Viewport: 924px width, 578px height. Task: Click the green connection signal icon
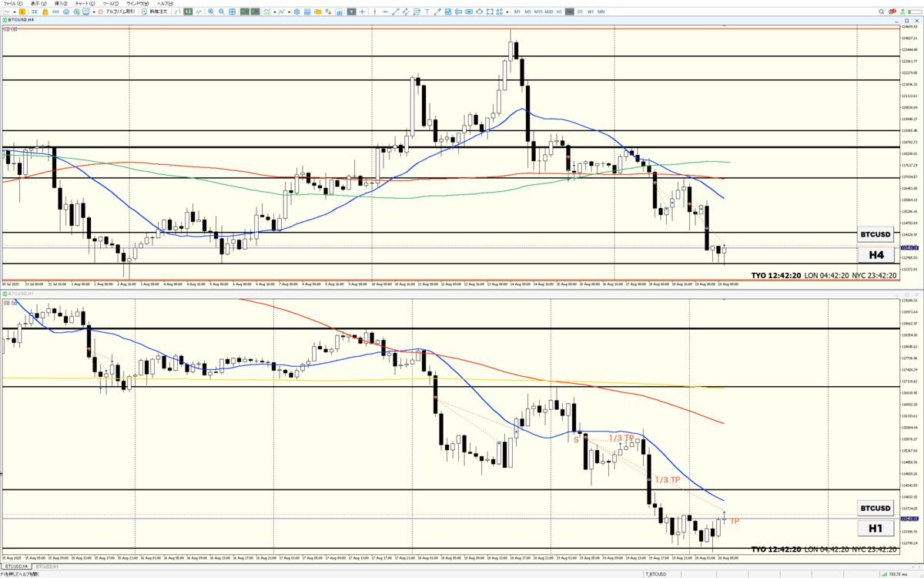coord(902,12)
